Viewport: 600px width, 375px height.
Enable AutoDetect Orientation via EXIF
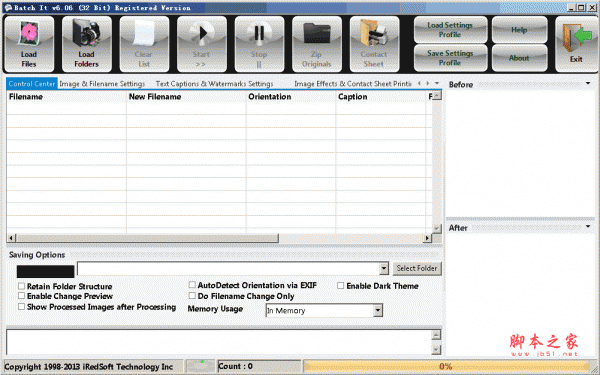192,285
